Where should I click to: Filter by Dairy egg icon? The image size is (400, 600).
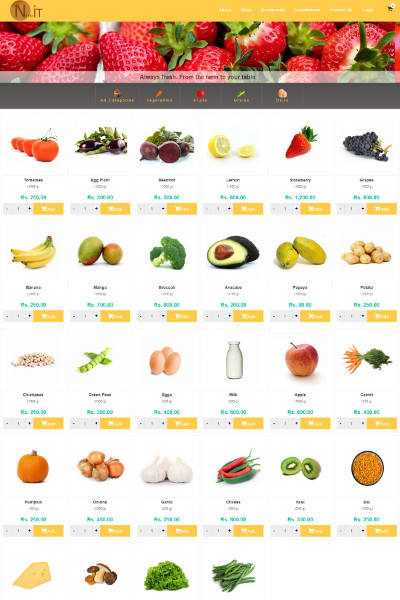coord(282,93)
